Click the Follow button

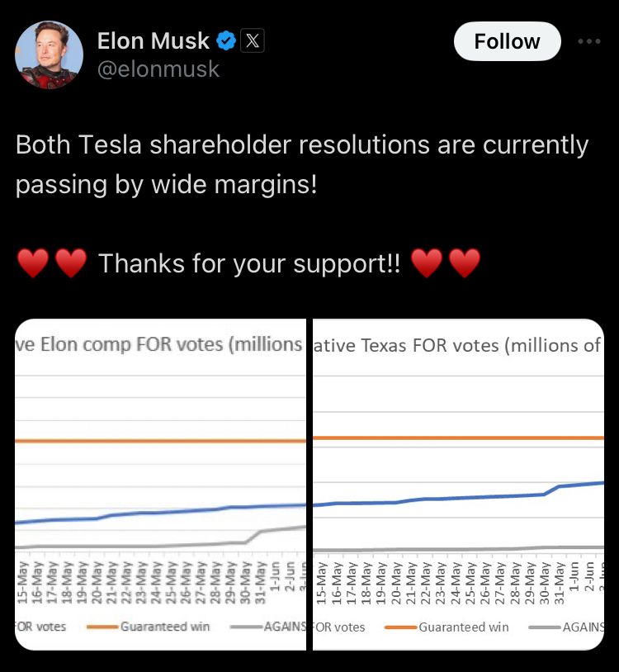[x=508, y=41]
